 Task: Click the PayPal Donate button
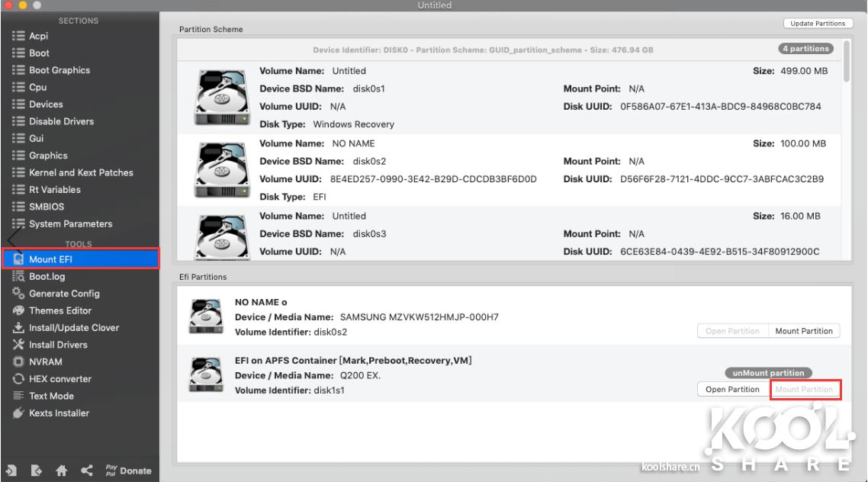point(127,471)
